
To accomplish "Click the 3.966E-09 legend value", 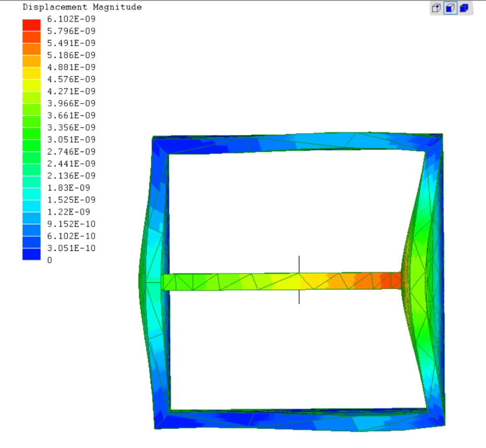I will tap(71, 104).
